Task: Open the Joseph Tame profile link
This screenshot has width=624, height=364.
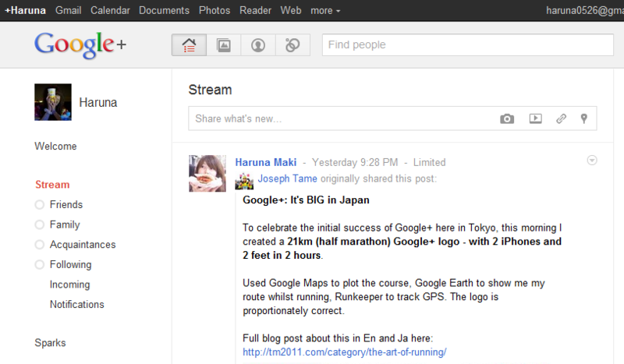Action: point(287,178)
